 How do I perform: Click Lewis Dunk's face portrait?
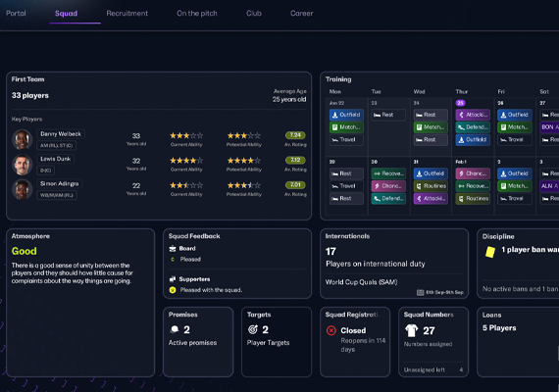(x=23, y=165)
